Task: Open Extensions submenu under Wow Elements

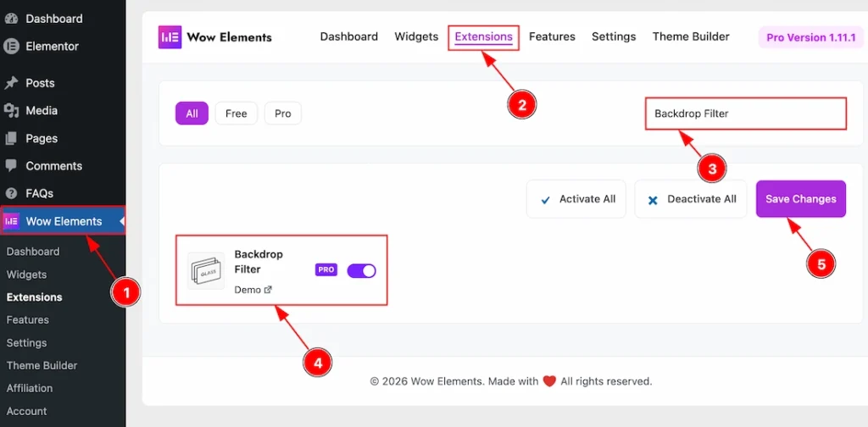Action: tap(34, 297)
